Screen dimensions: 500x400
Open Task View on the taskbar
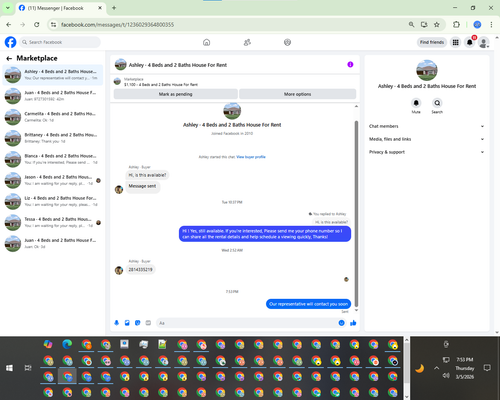pyautogui.click(x=28, y=368)
